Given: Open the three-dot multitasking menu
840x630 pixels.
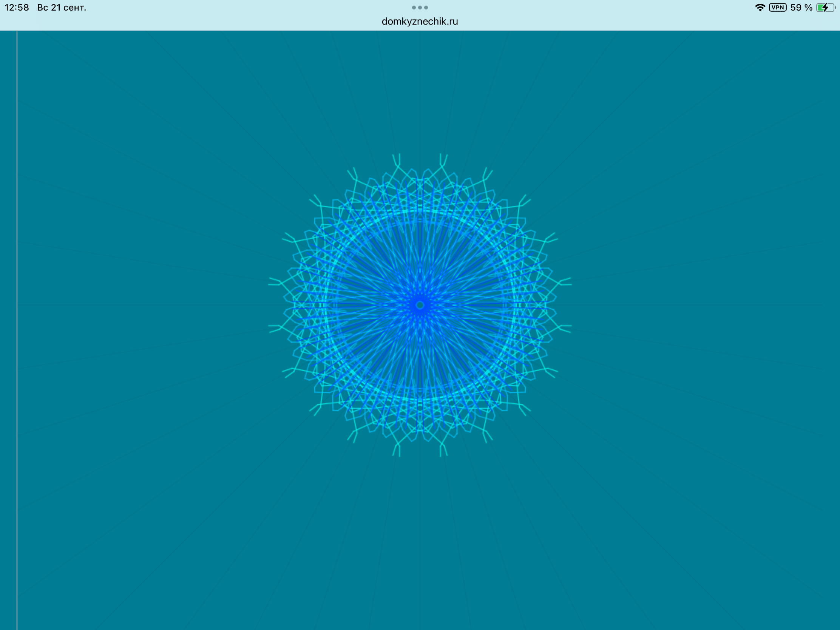Looking at the screenshot, I should pyautogui.click(x=420, y=8).
